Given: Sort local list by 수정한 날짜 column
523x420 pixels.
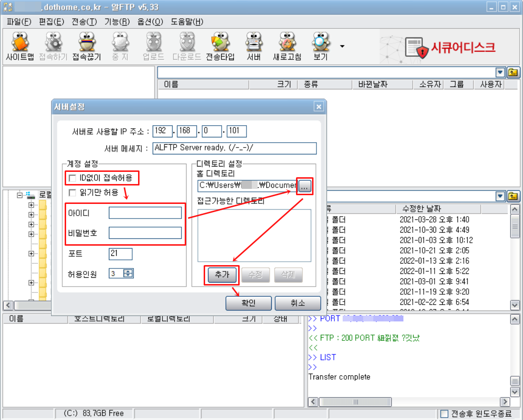Looking at the screenshot, I should point(438,209).
